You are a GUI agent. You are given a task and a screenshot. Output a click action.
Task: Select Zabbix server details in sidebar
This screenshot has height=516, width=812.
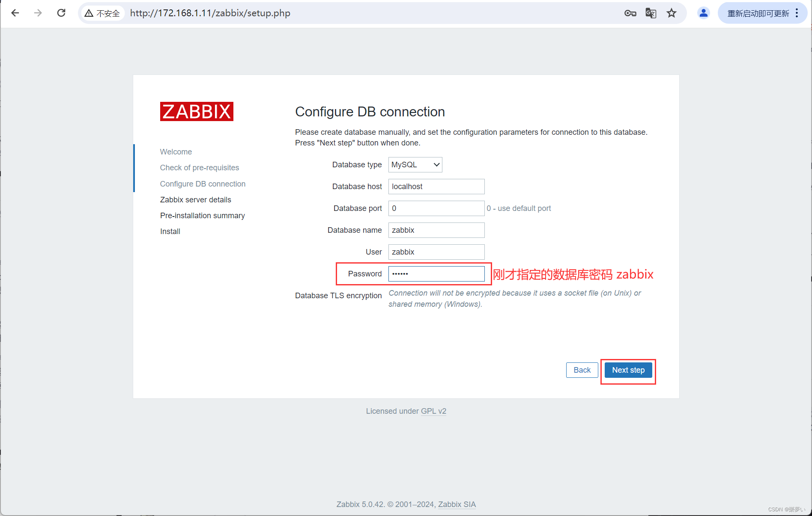tap(195, 199)
